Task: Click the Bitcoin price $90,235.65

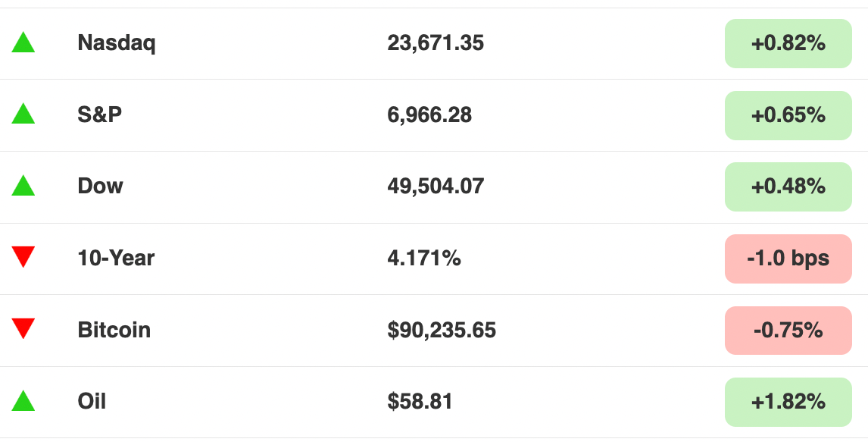Action: 442,330
